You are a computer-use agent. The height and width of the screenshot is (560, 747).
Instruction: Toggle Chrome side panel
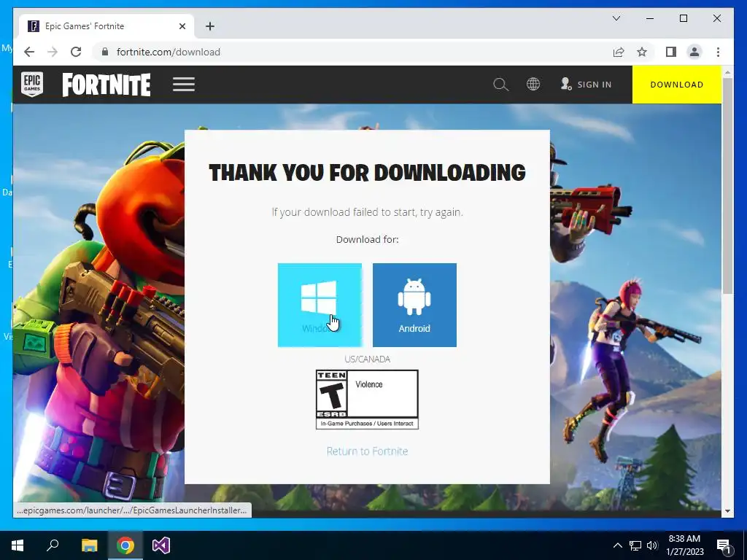tap(671, 52)
